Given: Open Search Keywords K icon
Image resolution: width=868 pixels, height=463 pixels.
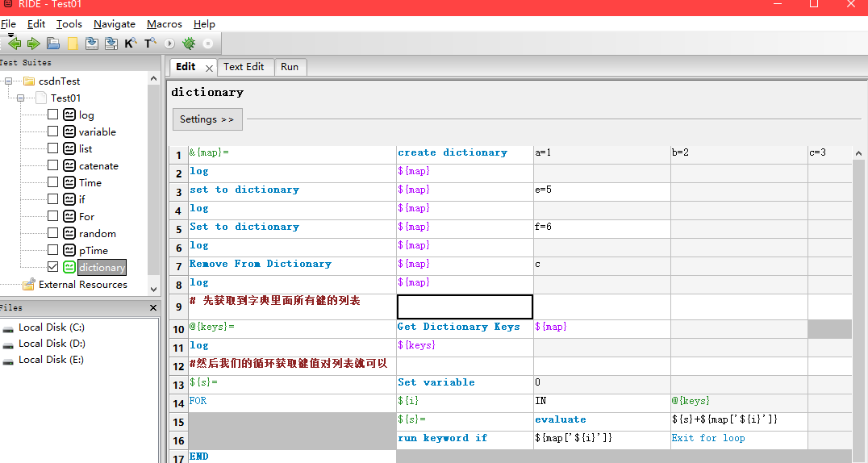Looking at the screenshot, I should [131, 44].
